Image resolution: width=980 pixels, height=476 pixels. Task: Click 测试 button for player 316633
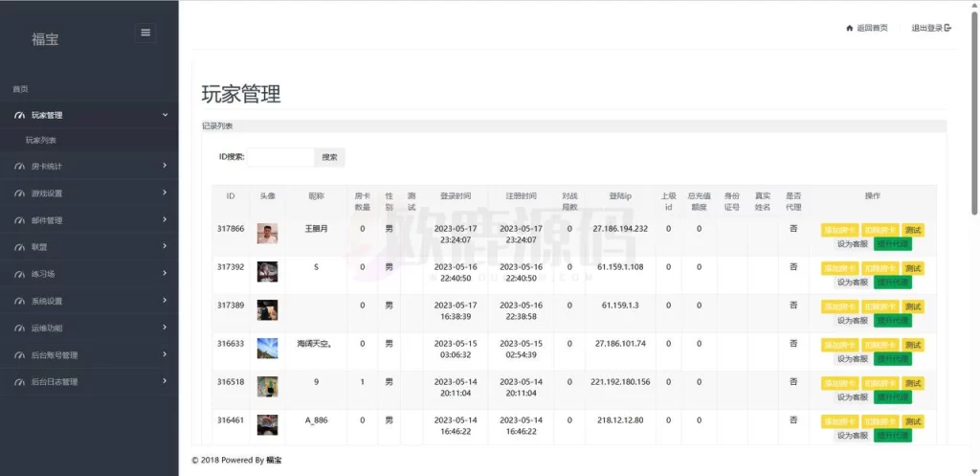coord(912,346)
